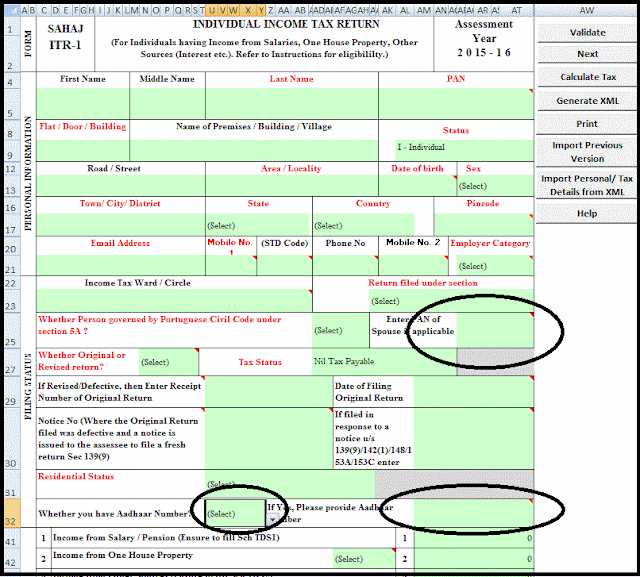Select column header AW
Viewport: 640px width, 577px height.
point(587,10)
